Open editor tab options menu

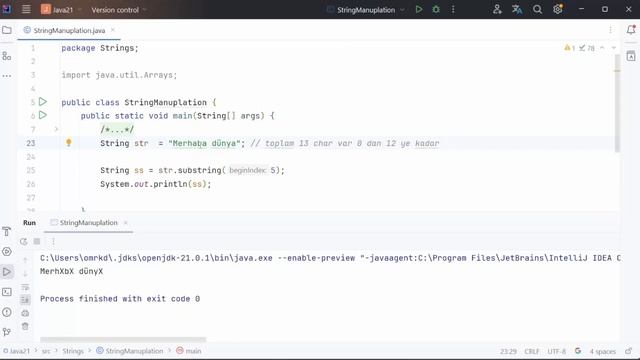[611, 30]
